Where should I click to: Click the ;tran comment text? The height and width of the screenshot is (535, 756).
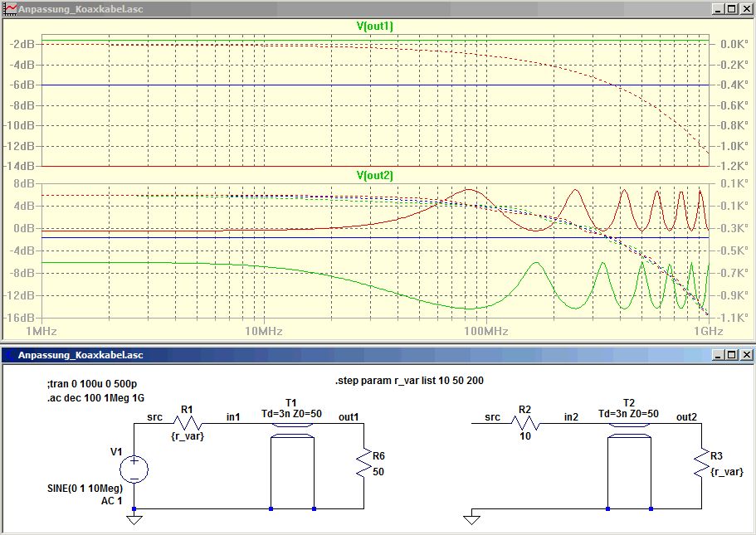[x=91, y=384]
